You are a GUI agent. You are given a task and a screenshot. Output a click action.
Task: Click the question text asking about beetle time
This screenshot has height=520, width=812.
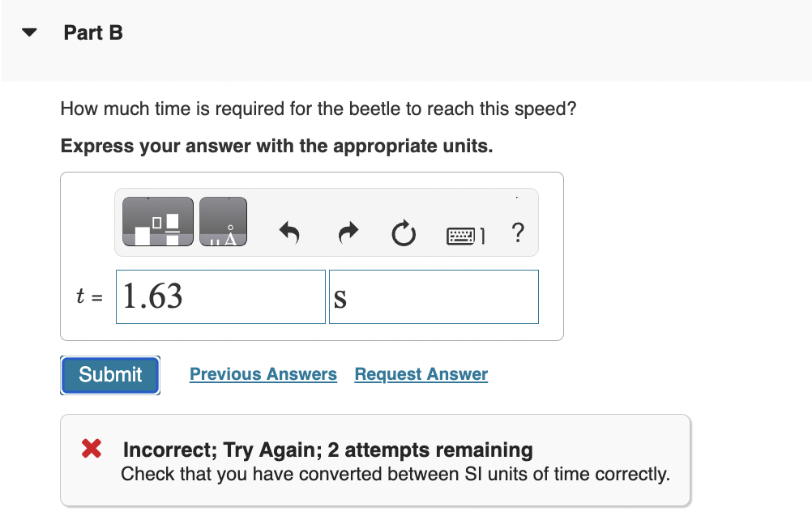(318, 109)
